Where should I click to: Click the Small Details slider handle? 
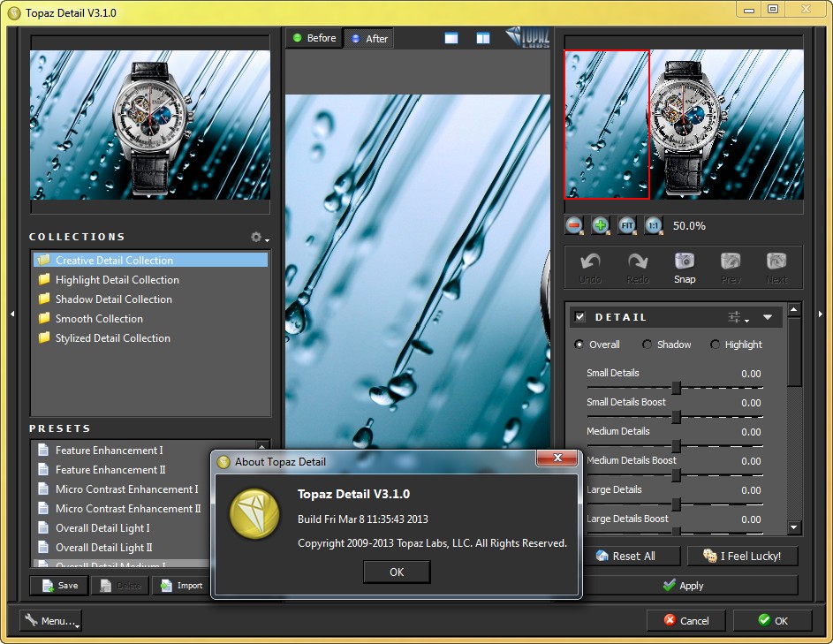(677, 388)
